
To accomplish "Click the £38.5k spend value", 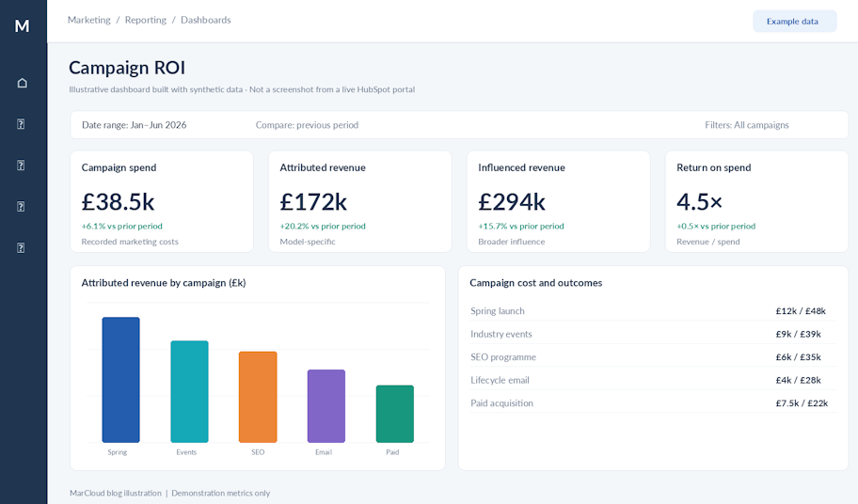I will pyautogui.click(x=118, y=202).
